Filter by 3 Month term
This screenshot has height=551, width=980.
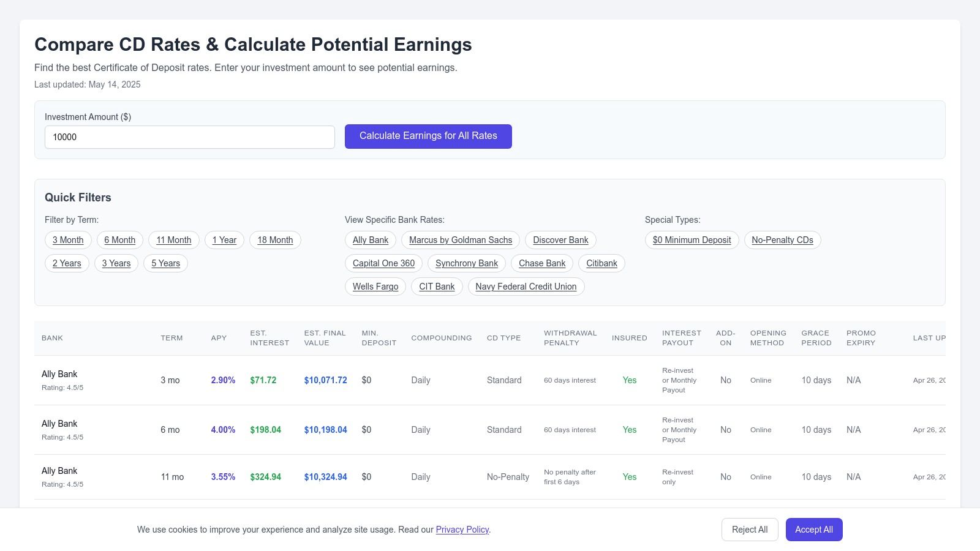point(68,240)
